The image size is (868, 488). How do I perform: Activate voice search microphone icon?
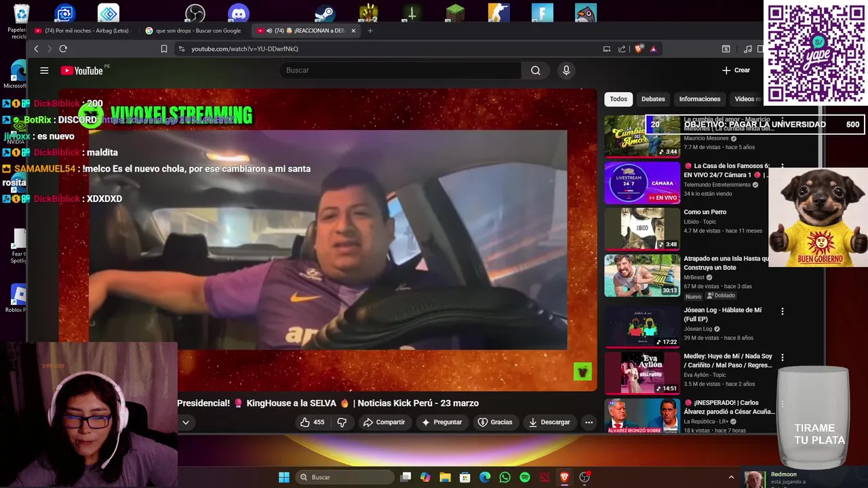(x=566, y=70)
